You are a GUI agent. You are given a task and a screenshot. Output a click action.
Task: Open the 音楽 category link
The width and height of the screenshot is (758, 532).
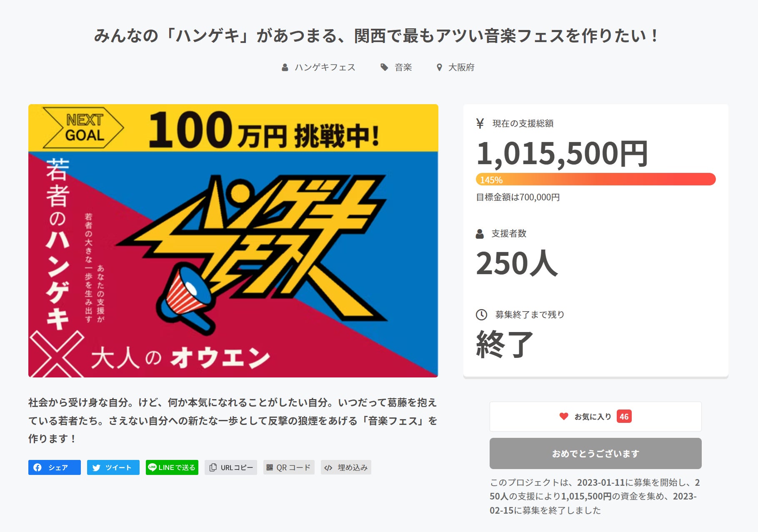pos(403,67)
